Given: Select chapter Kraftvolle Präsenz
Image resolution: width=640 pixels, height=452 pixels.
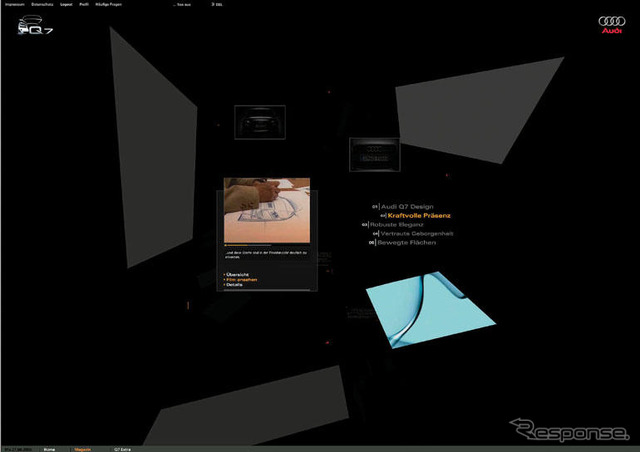Looking at the screenshot, I should (x=416, y=216).
